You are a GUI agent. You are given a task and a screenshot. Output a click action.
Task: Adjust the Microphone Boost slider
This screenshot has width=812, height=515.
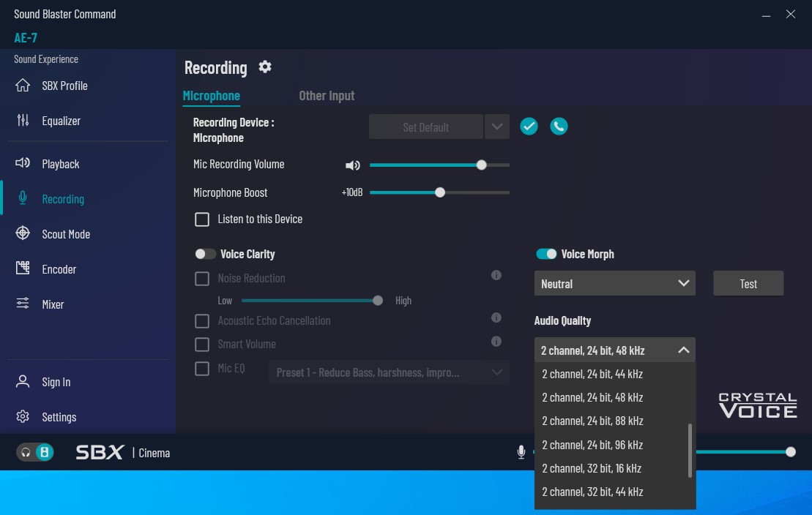(x=439, y=192)
